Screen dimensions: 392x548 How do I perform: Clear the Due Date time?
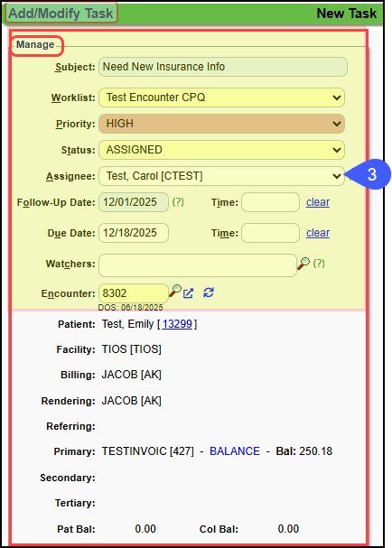(x=318, y=233)
